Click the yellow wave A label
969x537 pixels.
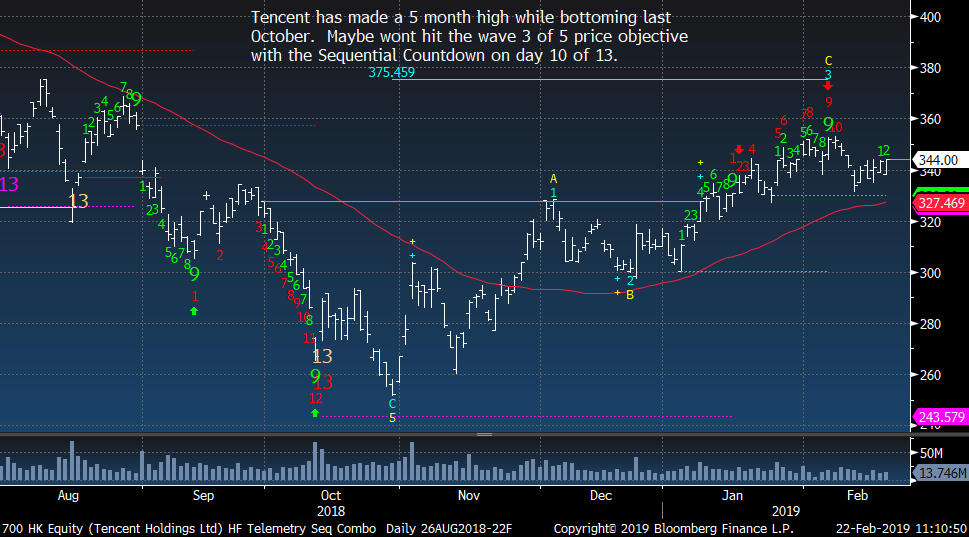[554, 179]
